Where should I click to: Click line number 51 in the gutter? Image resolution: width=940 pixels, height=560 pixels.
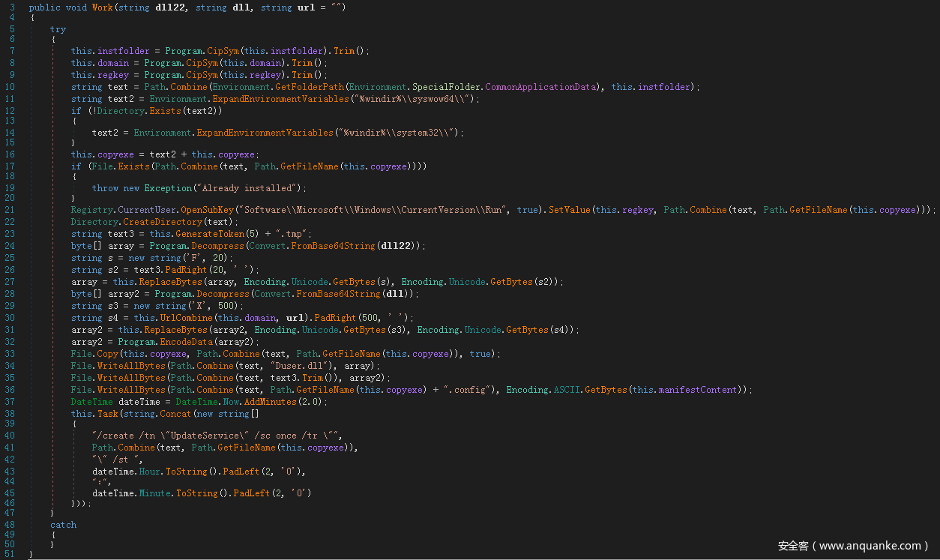click(x=10, y=554)
